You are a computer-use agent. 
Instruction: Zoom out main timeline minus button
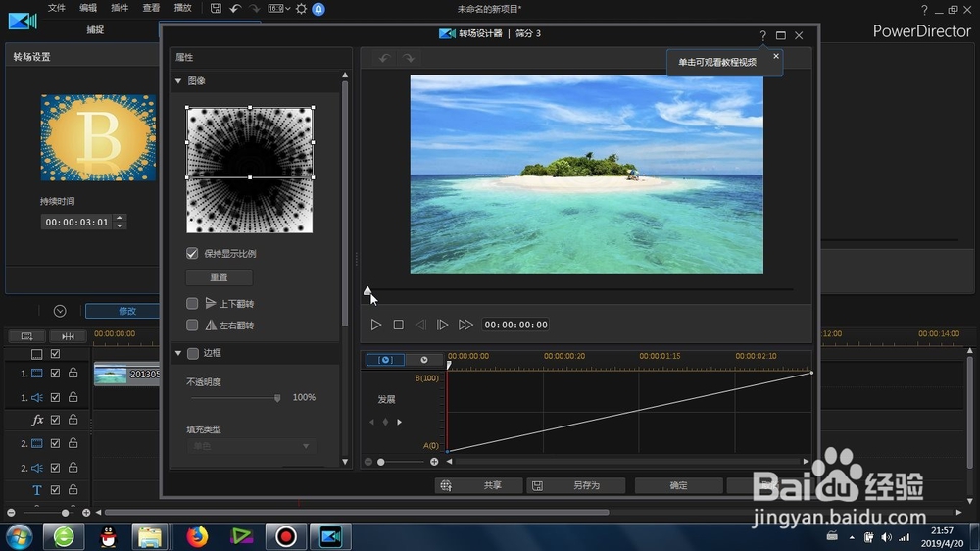(x=11, y=513)
